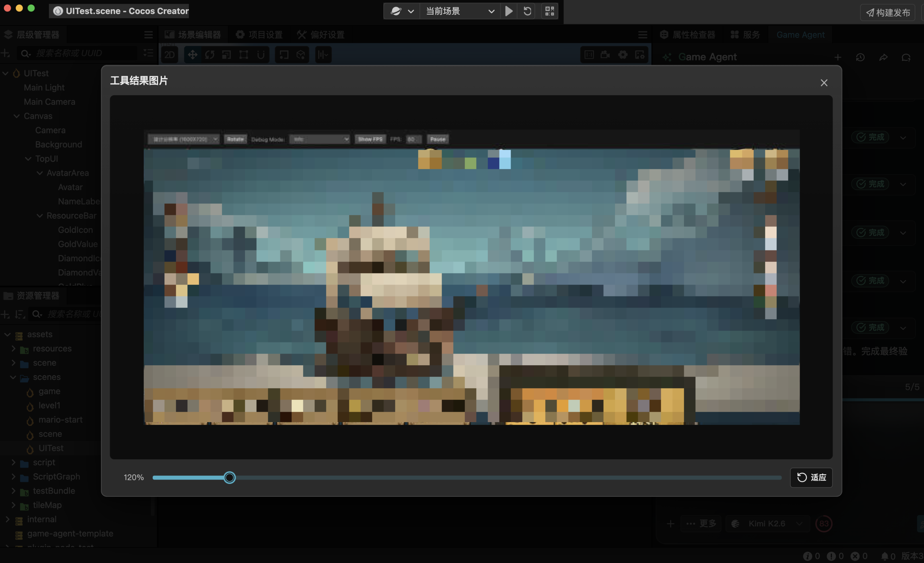Viewport: 924px width, 563px height.
Task: Open the scene editor panel menu icon
Action: (643, 35)
